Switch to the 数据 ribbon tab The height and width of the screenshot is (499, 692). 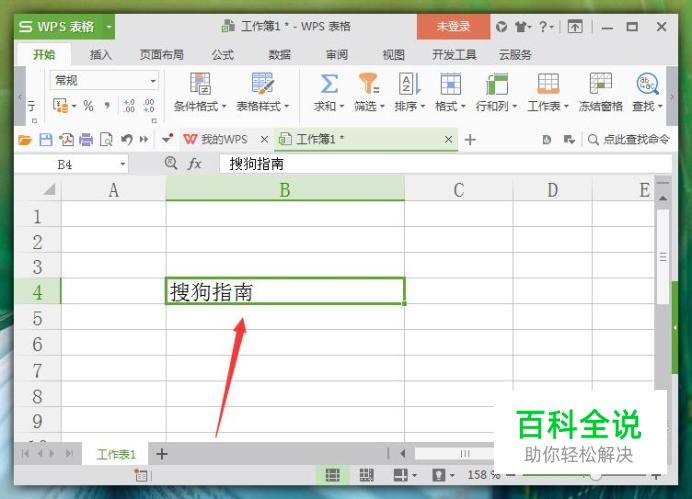point(280,55)
